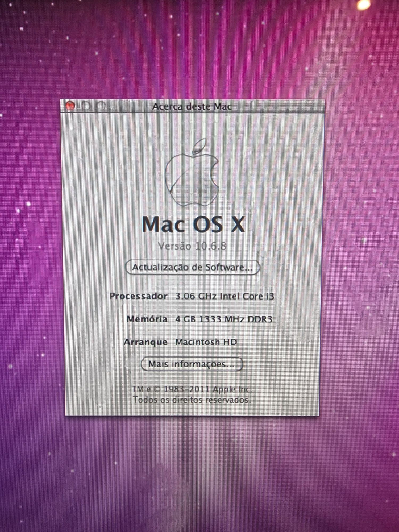This screenshot has height=532, width=399.
Task: Click the Versão 10.6.8 text
Action: pyautogui.click(x=192, y=246)
